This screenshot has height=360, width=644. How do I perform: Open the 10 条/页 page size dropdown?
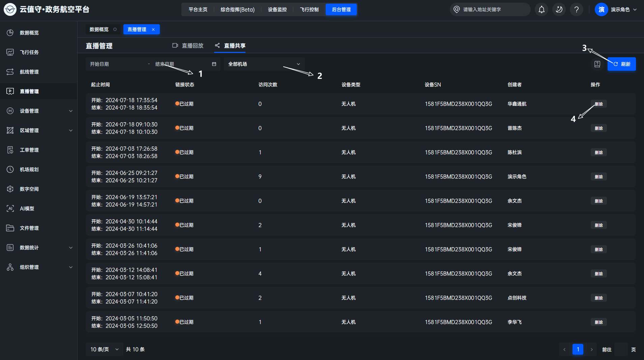pyautogui.click(x=104, y=349)
